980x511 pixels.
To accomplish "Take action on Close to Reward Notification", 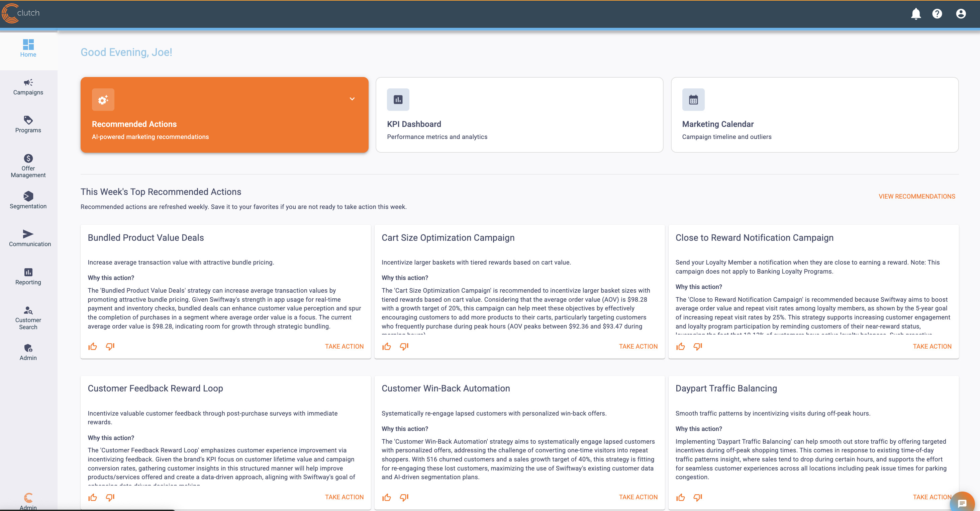I will [x=932, y=347].
